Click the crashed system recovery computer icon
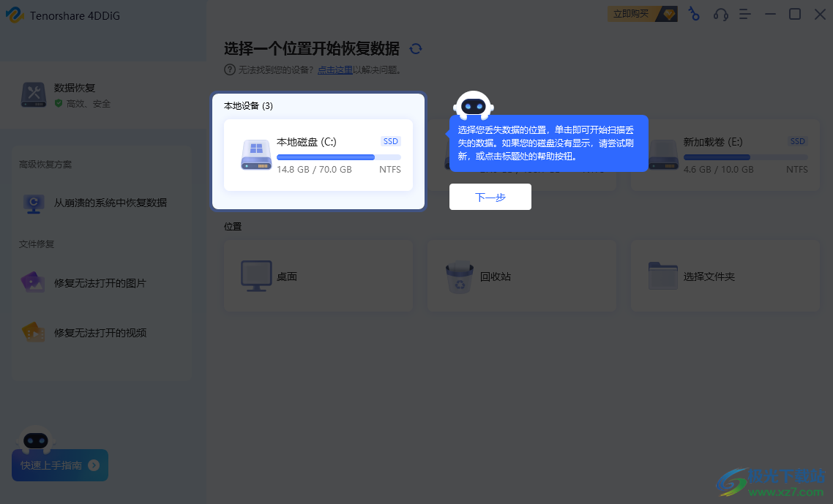The image size is (833, 504). (34, 203)
